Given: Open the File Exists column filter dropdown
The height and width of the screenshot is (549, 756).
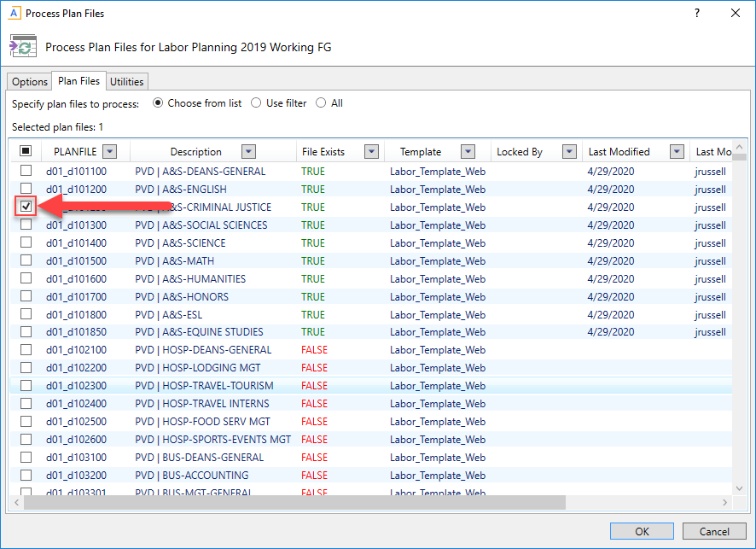Looking at the screenshot, I should pos(371,152).
